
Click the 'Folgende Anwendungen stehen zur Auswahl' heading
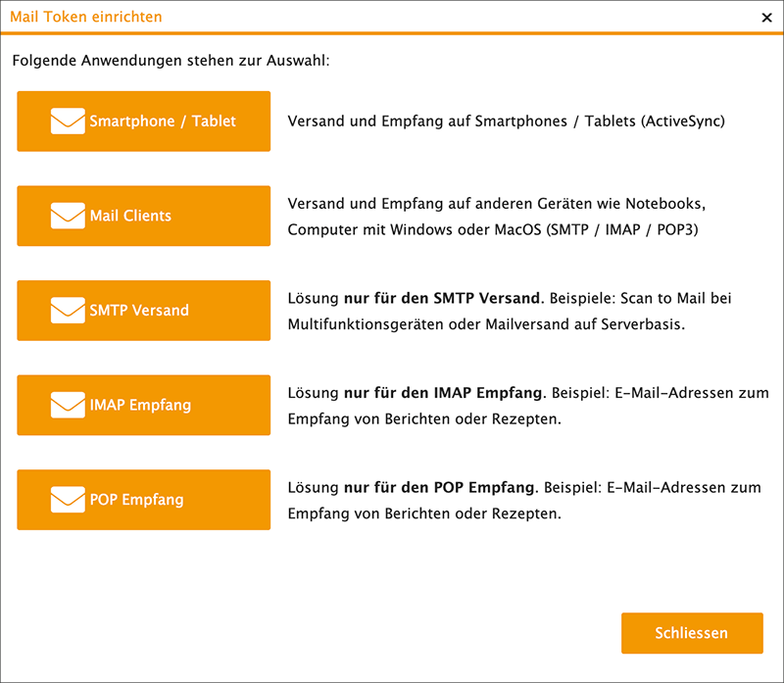[171, 61]
